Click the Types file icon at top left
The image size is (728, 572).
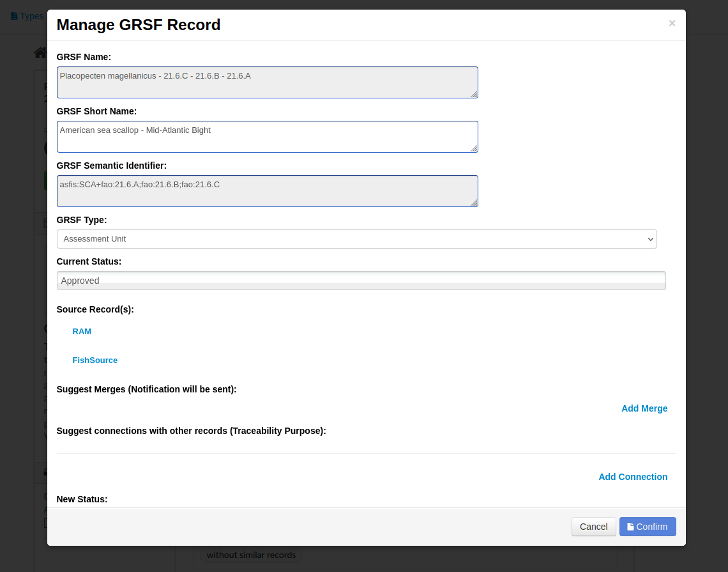pyautogui.click(x=14, y=16)
